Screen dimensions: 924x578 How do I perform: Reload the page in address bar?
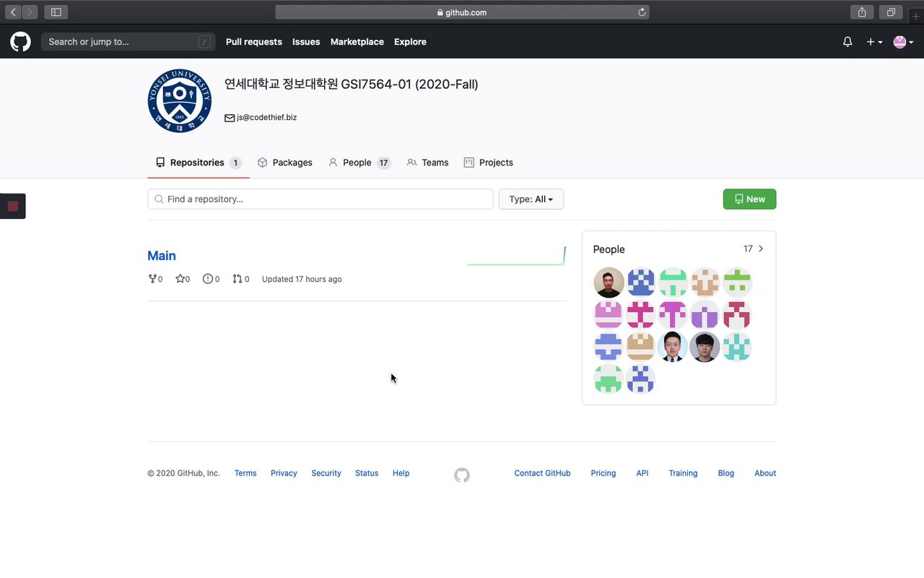tap(641, 12)
